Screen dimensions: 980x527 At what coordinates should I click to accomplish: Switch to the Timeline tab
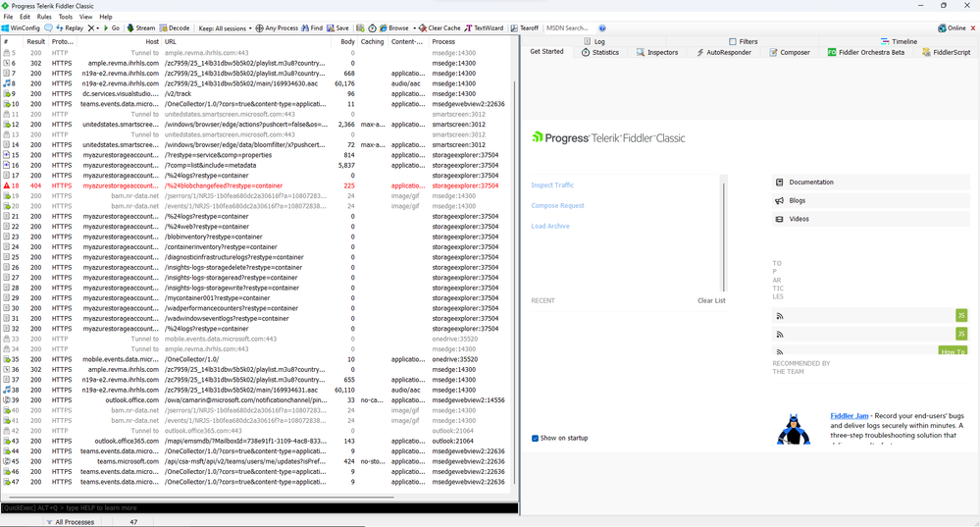coord(899,41)
